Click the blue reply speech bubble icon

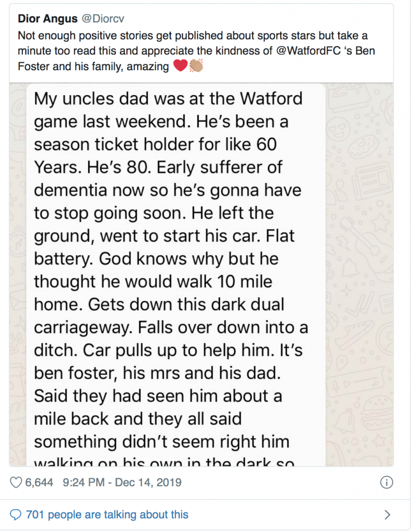tap(17, 515)
